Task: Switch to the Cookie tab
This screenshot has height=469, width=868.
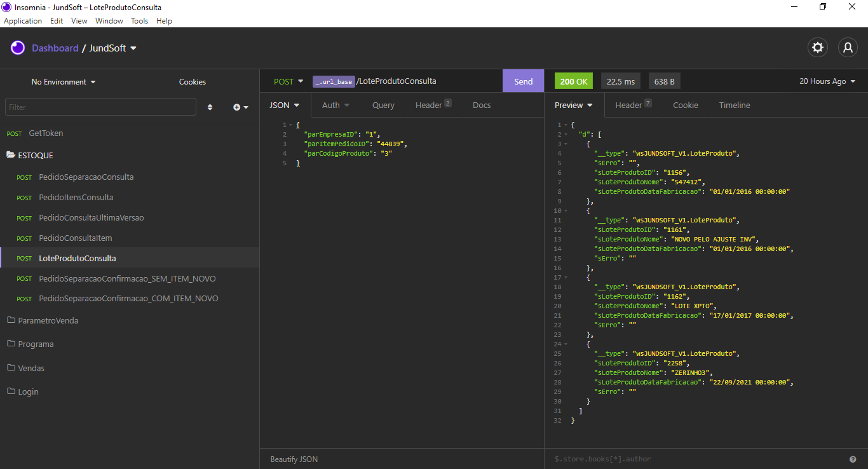Action: click(x=686, y=105)
